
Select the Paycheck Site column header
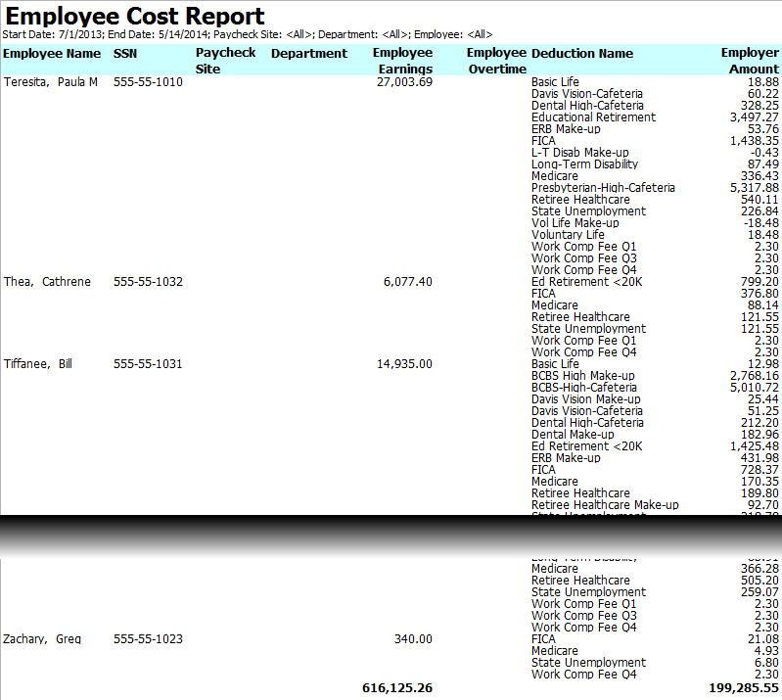click(225, 61)
